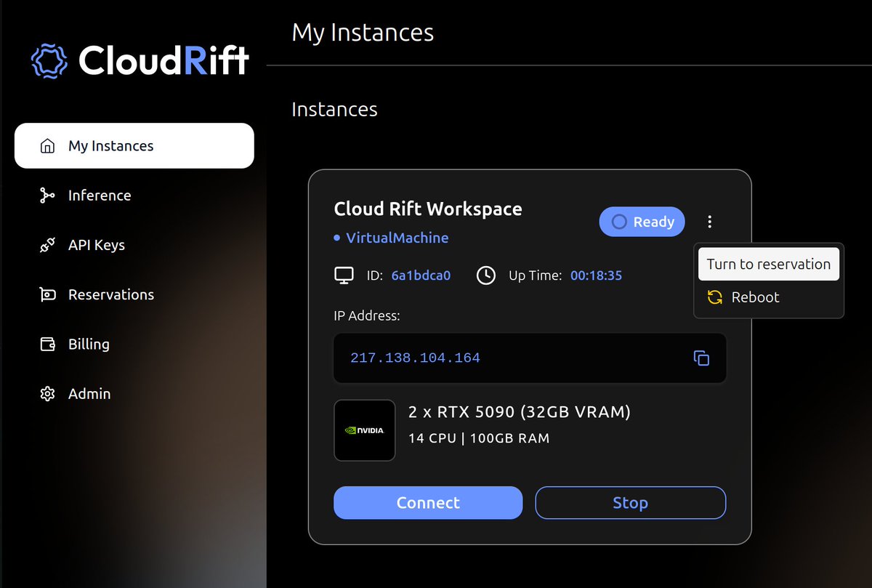Click the VirtualMachine type label

click(x=397, y=238)
